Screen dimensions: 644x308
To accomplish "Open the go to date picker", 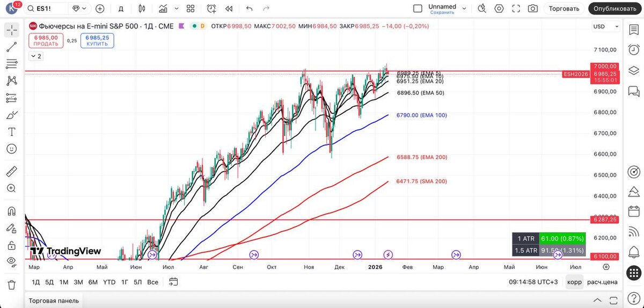I will [x=173, y=282].
